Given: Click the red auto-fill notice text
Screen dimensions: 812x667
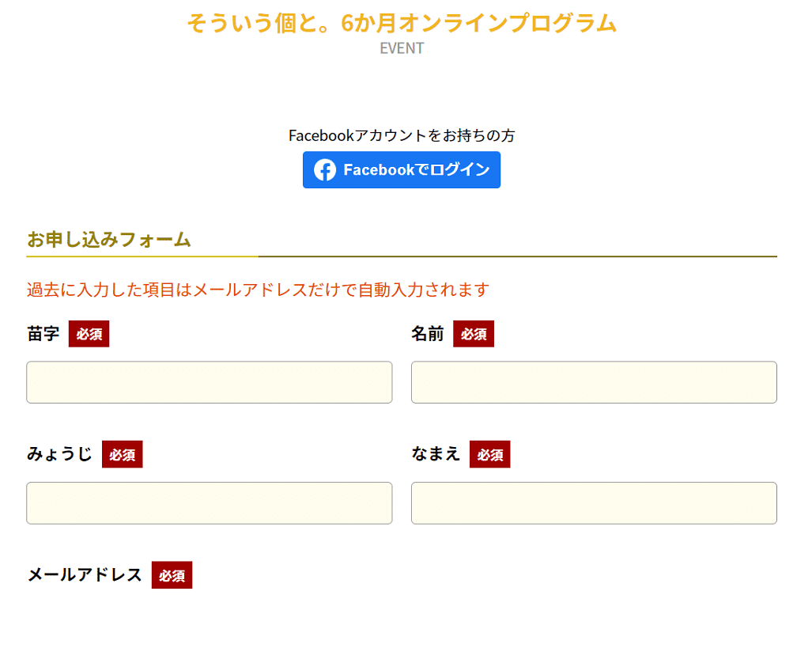Looking at the screenshot, I should pyautogui.click(x=258, y=290).
